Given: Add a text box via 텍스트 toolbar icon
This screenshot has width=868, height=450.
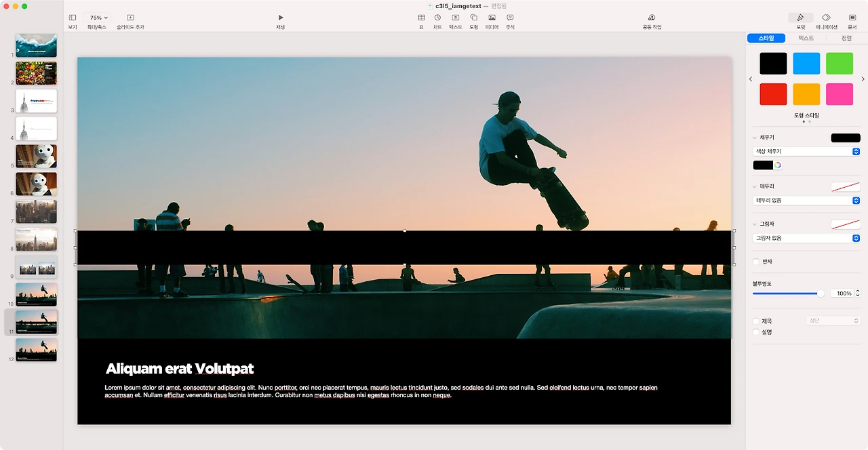Looking at the screenshot, I should click(456, 18).
